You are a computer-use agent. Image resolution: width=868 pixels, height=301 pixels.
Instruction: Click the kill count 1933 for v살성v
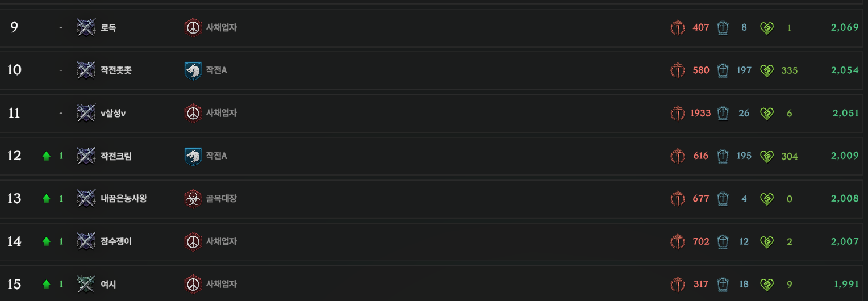(700, 113)
